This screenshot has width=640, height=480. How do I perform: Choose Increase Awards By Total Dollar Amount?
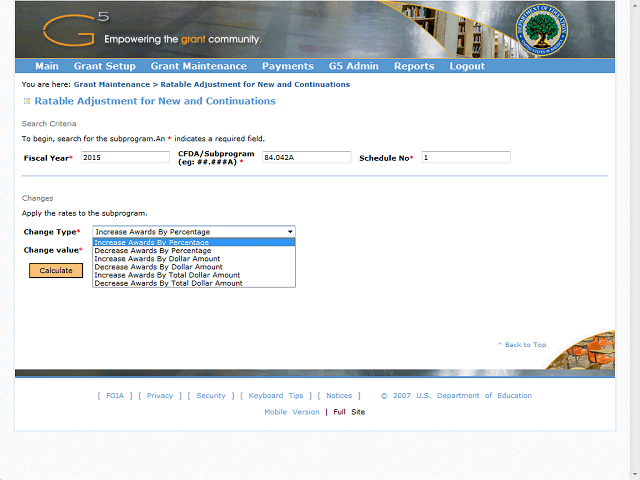[x=194, y=275]
